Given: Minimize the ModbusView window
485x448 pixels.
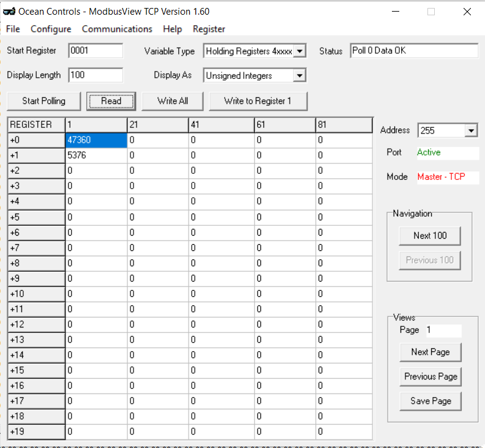Looking at the screenshot, I should pyautogui.click(x=396, y=12).
